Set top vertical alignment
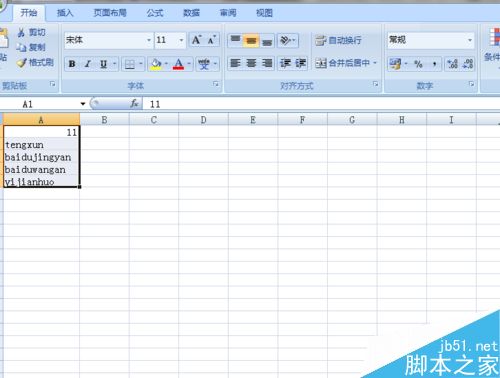500x378 pixels. coord(235,40)
